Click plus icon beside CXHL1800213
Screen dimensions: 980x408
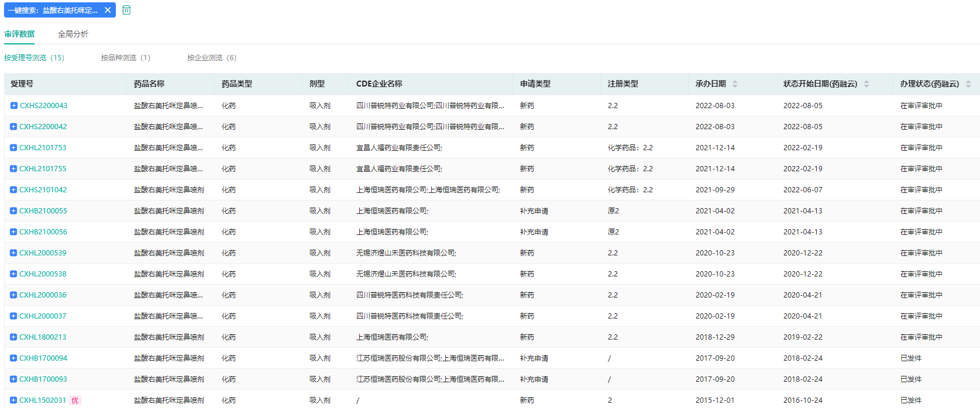pos(13,337)
